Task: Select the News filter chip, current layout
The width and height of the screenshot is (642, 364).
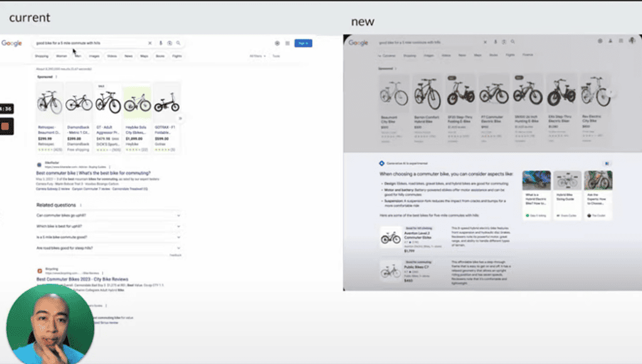Action: click(x=129, y=56)
